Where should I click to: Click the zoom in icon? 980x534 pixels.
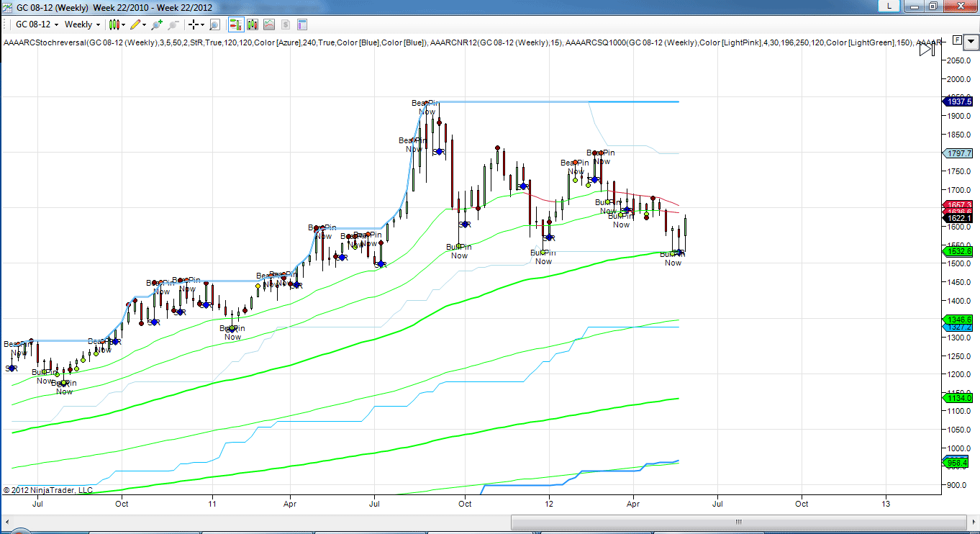click(157, 24)
